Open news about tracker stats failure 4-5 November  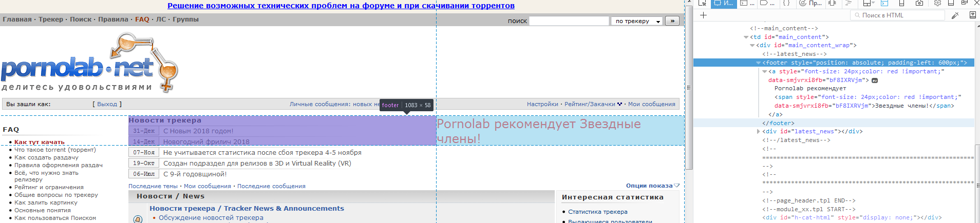pos(262,153)
